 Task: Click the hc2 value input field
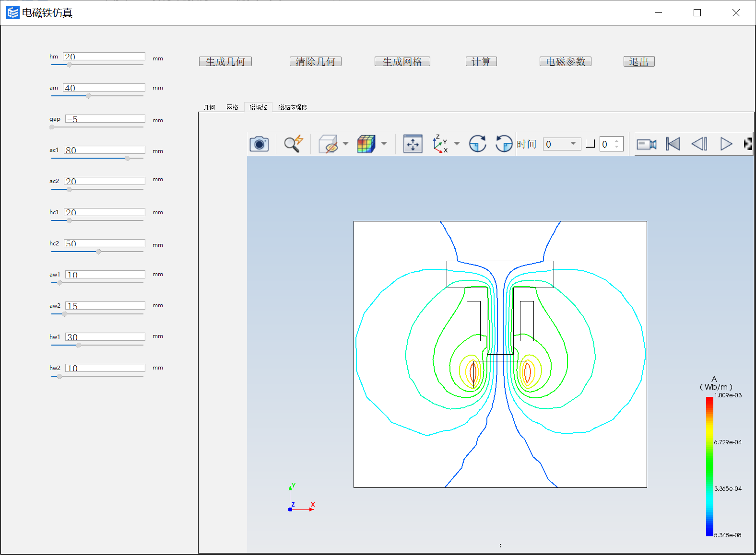[x=105, y=243]
